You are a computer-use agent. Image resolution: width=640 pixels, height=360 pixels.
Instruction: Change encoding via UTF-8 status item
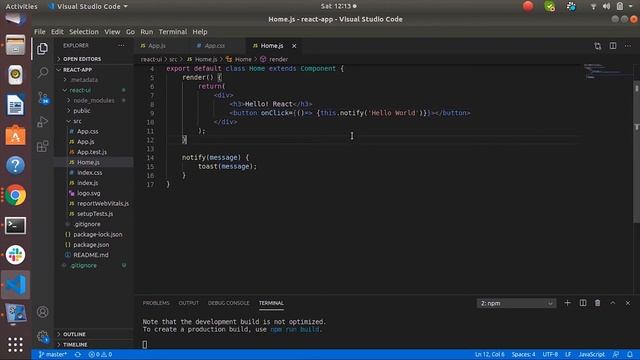coord(550,354)
